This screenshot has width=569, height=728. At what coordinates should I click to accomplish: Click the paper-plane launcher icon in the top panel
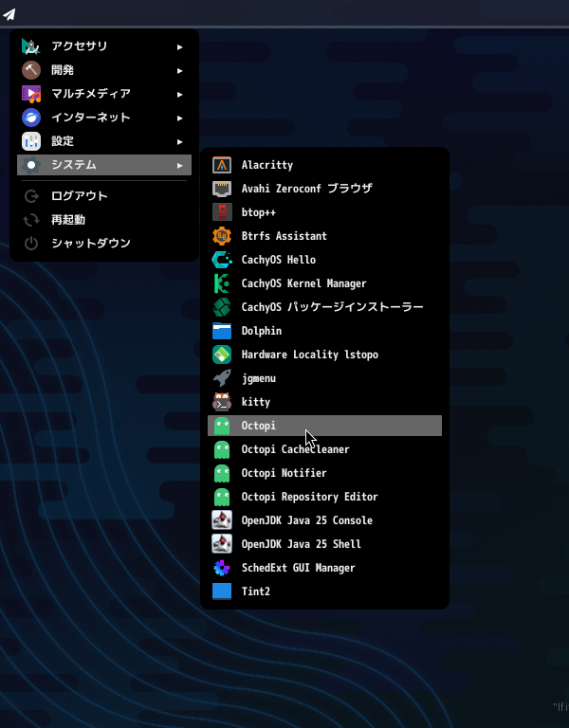click(x=9, y=14)
